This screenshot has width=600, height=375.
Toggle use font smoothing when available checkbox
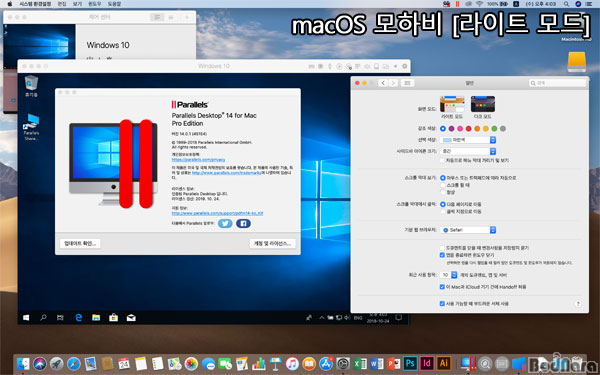[442, 303]
